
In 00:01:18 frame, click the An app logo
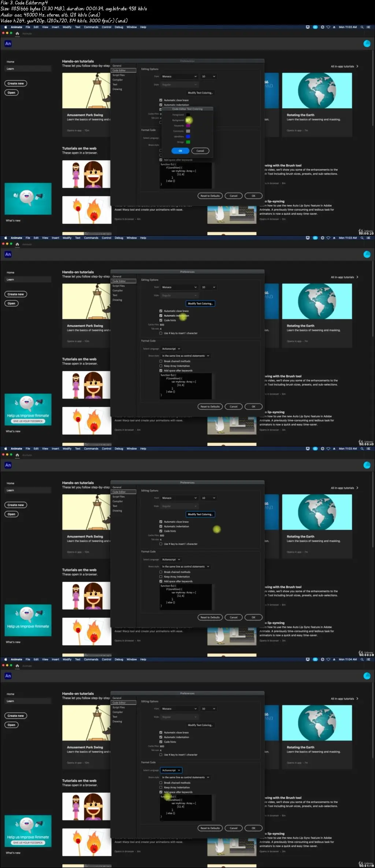(8, 676)
